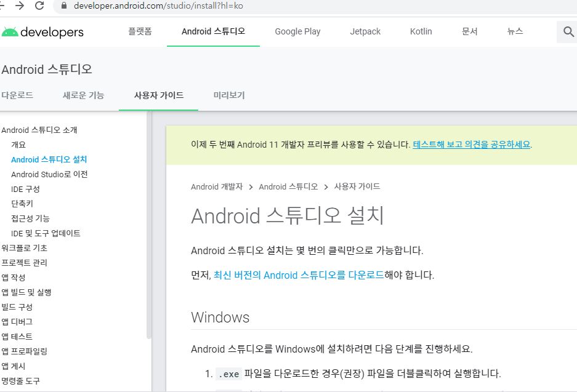This screenshot has height=392, width=577.
Task: Click the breadcrumb chevron after Android 개발자
Action: coord(251,187)
